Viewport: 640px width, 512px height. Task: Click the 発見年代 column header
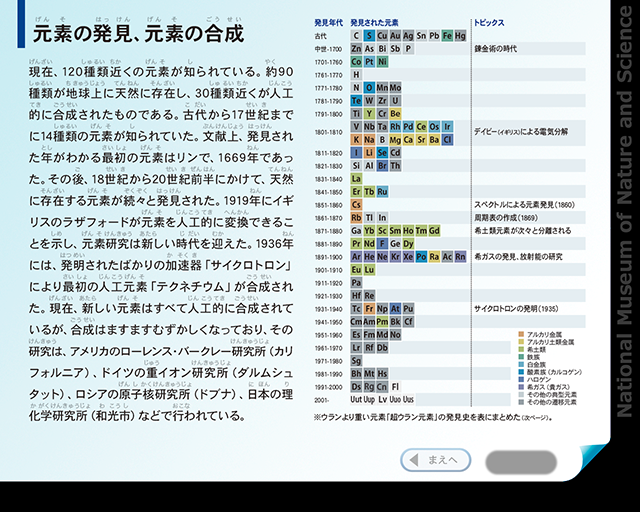[x=329, y=23]
